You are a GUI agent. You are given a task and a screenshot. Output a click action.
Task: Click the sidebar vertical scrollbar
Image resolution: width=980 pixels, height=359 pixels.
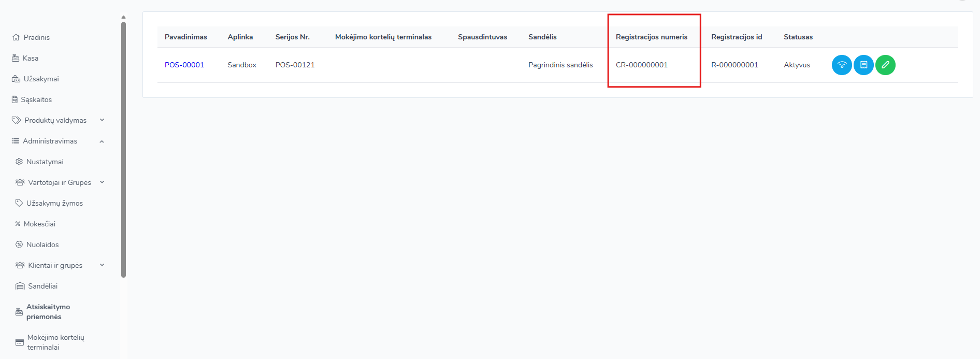pyautogui.click(x=123, y=149)
